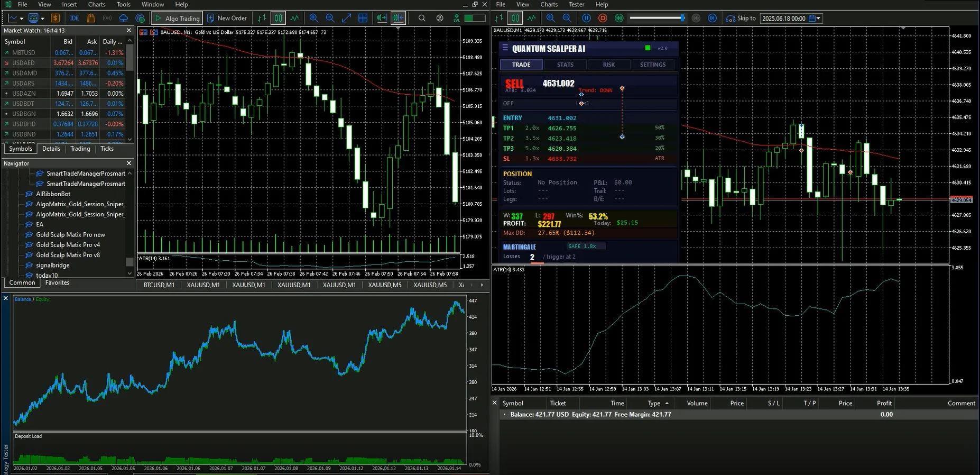
Task: Switch main chart to bar chart
Action: 262,18
